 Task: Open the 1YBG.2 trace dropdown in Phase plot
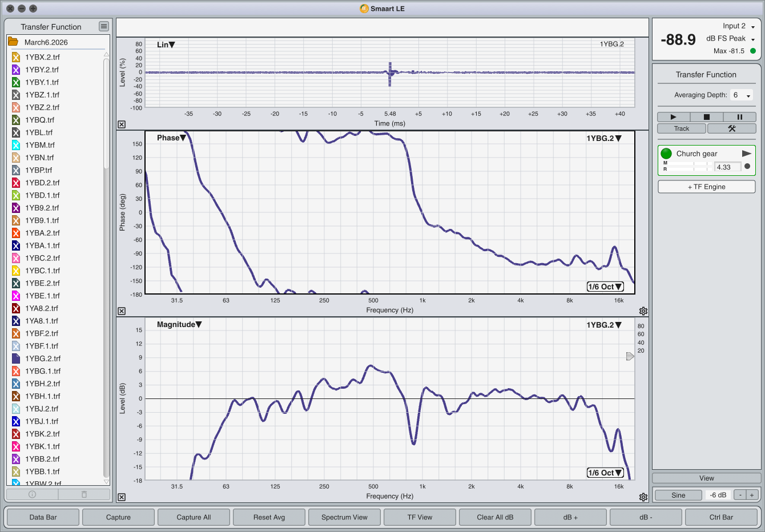604,138
